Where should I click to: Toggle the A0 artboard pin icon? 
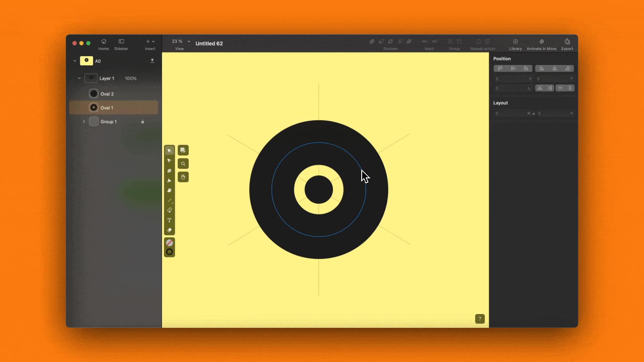[x=152, y=61]
